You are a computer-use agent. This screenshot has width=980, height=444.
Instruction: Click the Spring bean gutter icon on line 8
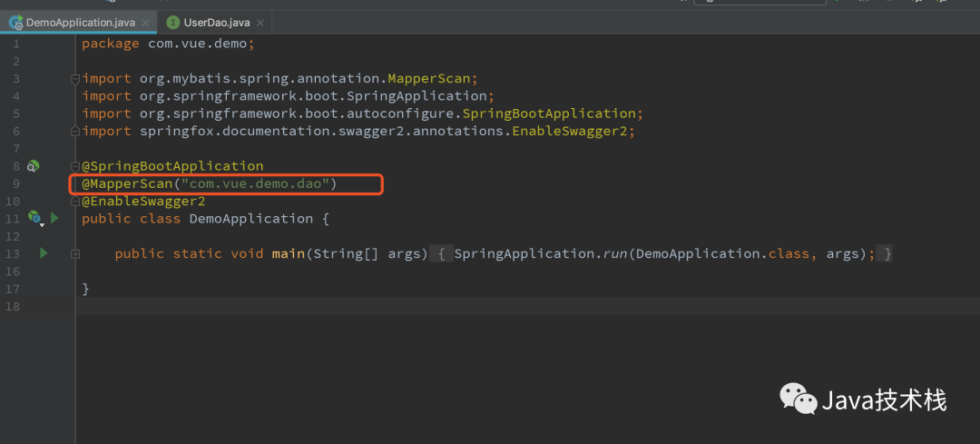(x=33, y=166)
